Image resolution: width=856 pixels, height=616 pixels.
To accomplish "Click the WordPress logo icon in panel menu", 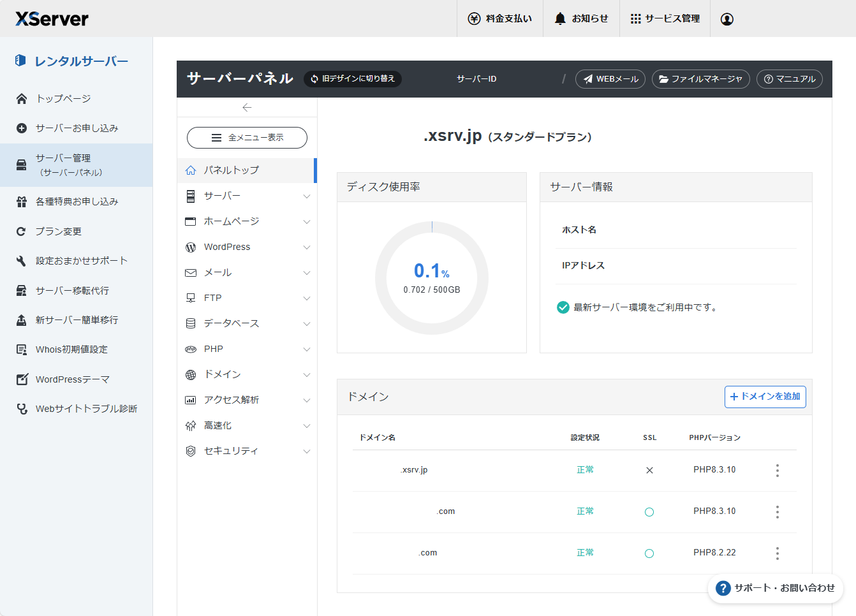I will [x=191, y=247].
